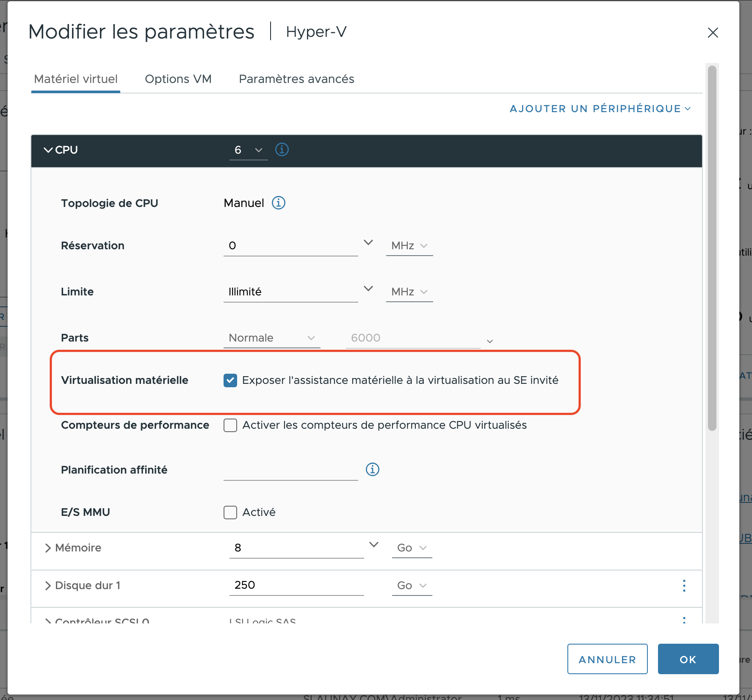Open the Paramètres avancés tab

tap(296, 79)
